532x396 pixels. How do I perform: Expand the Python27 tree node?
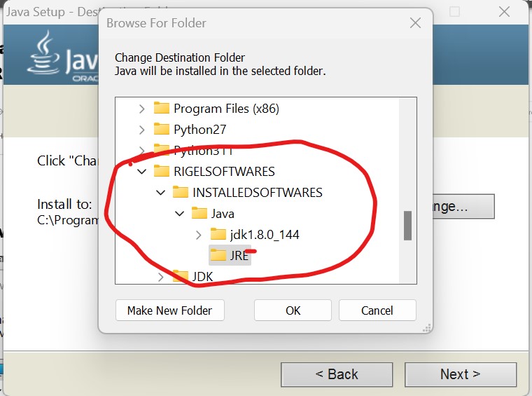coord(142,130)
